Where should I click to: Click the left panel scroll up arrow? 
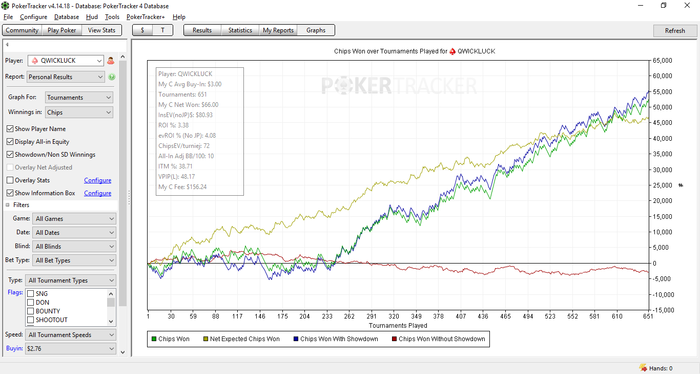[123, 57]
